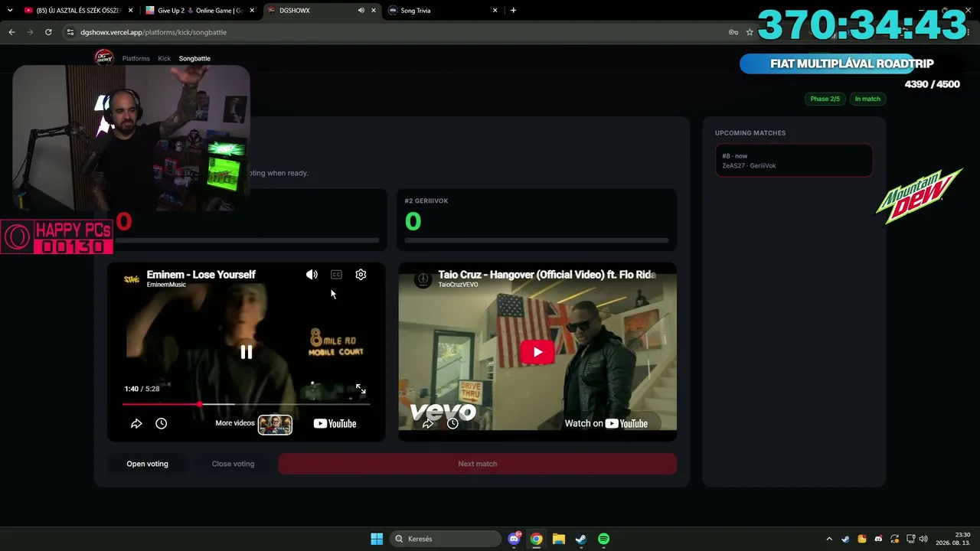Reload the current page
The height and width of the screenshot is (551, 980).
(x=48, y=32)
